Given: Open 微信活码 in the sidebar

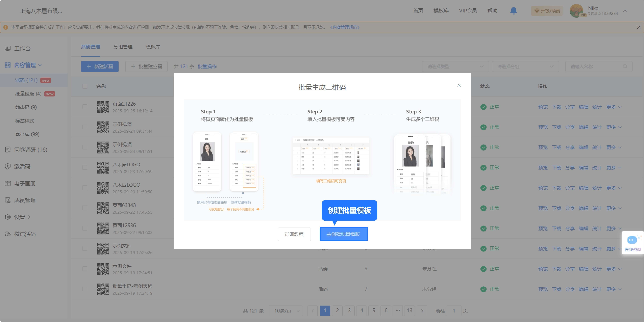Looking at the screenshot, I should click(25, 234).
